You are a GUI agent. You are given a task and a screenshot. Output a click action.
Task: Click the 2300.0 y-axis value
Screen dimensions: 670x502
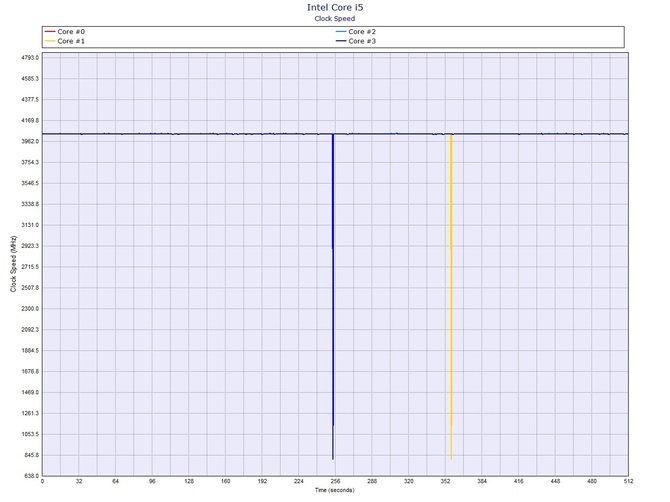tap(30, 308)
